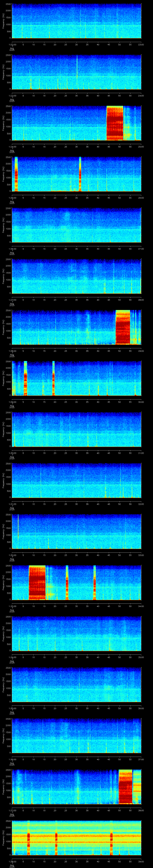Click the 1:37:00 start time label
The image size is (153, 868).
click(x=12, y=810)
